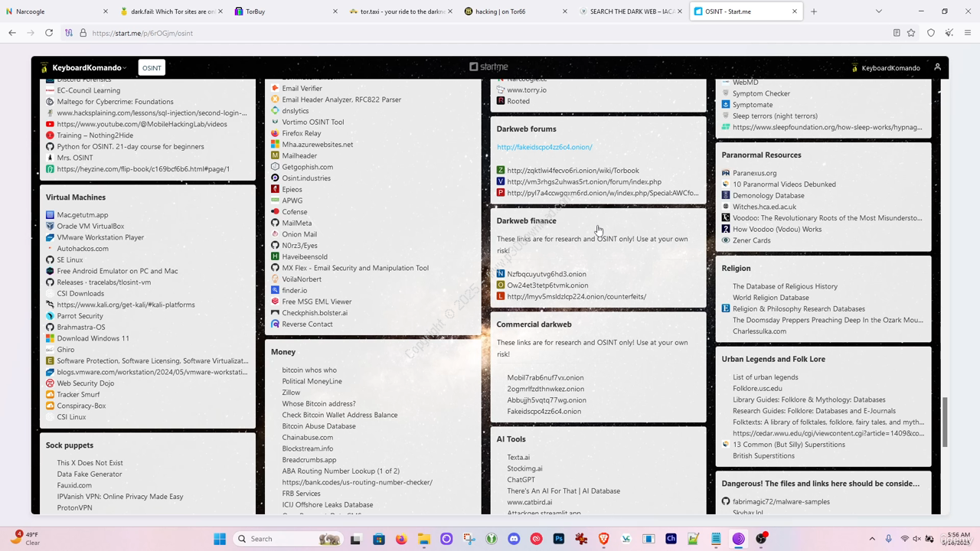The image size is (980, 551).
Task: Reload the current page
Action: (49, 33)
